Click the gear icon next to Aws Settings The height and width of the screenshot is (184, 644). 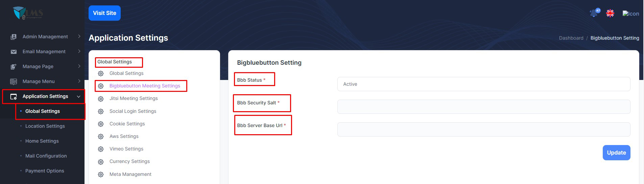[x=101, y=137]
